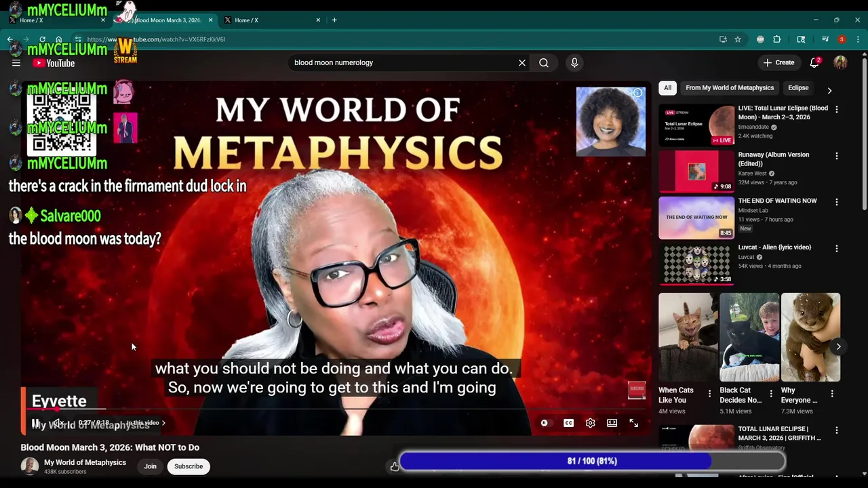Open the notifications bell
The width and height of the screenshot is (868, 488).
pyautogui.click(x=815, y=62)
